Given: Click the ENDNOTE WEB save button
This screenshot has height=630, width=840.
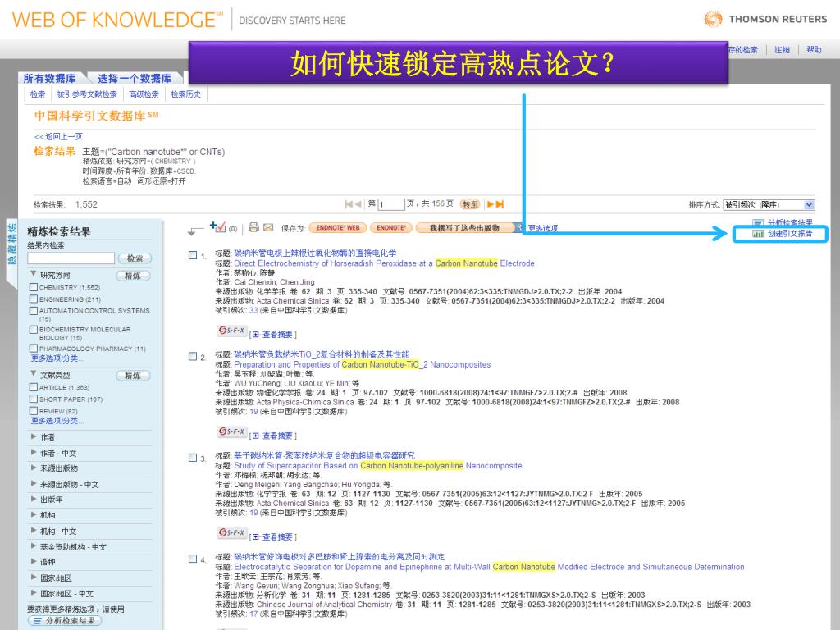Looking at the screenshot, I should pyautogui.click(x=338, y=228).
